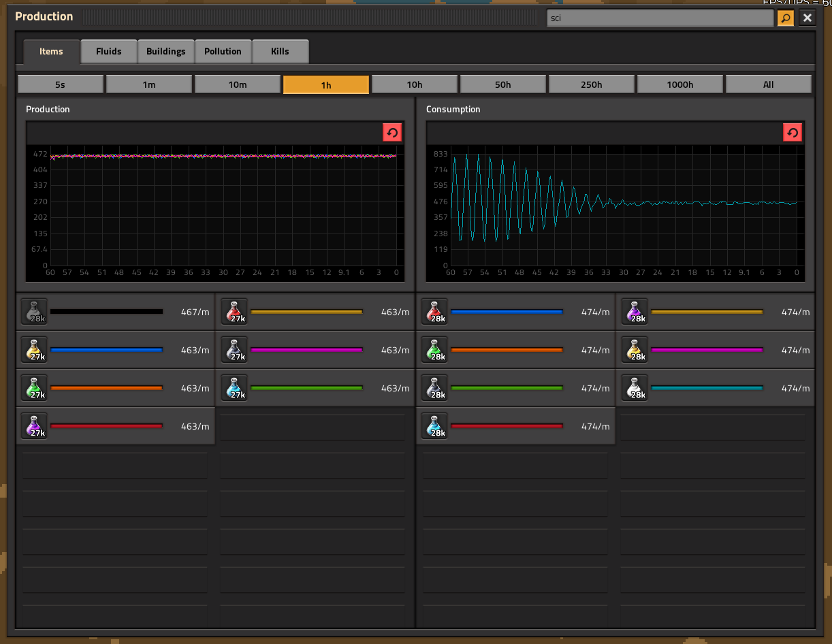Click blue bar of utility science in Production
The height and width of the screenshot is (644, 832).
click(107, 350)
